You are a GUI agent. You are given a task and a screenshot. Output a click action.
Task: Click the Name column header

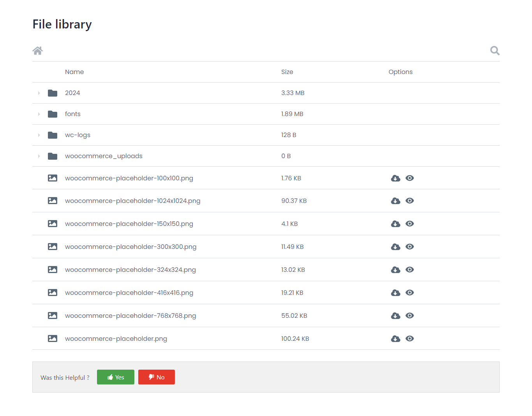click(74, 72)
